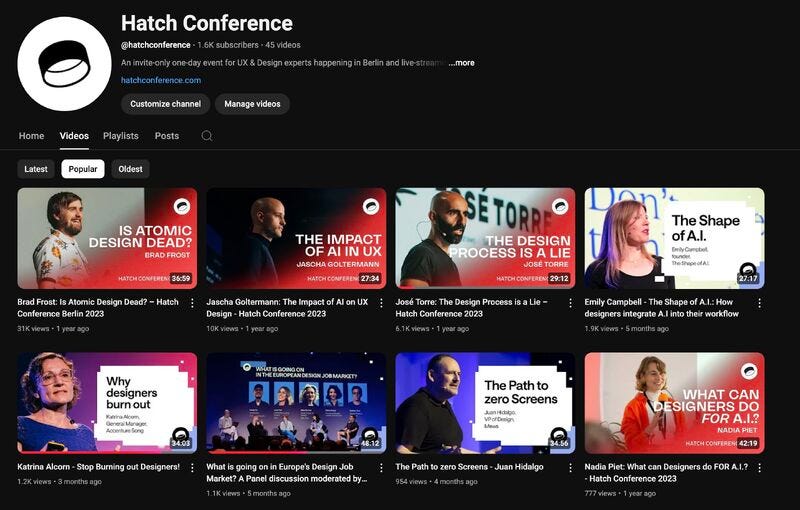This screenshot has width=800, height=510.
Task: Open options menu for Nadia Piet video
Action: (759, 468)
